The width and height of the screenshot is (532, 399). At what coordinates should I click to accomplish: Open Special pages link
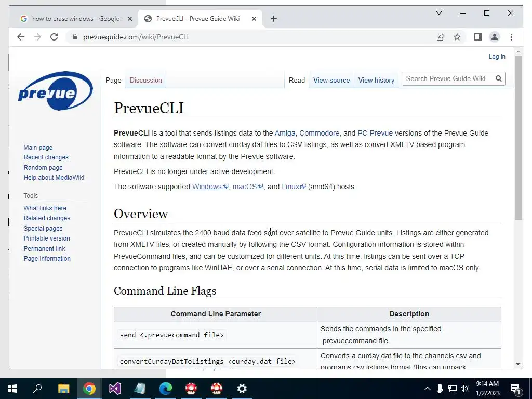[x=43, y=229]
